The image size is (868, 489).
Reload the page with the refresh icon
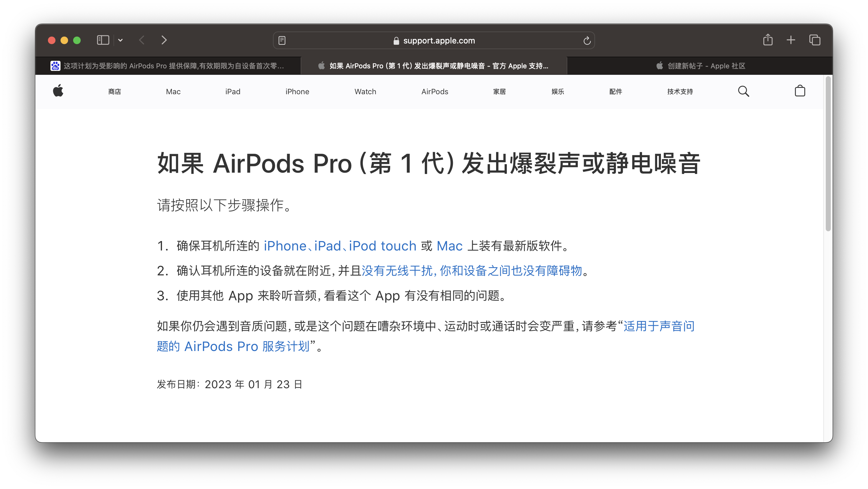tap(587, 41)
